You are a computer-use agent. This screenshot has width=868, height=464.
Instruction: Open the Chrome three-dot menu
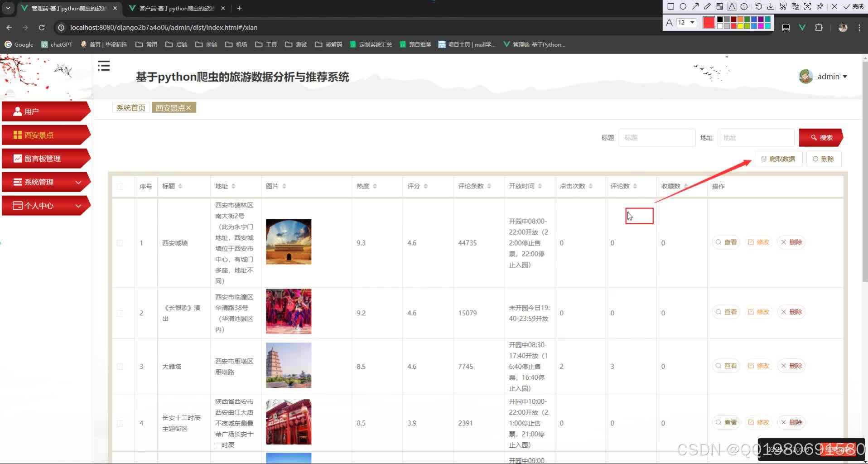(x=859, y=28)
